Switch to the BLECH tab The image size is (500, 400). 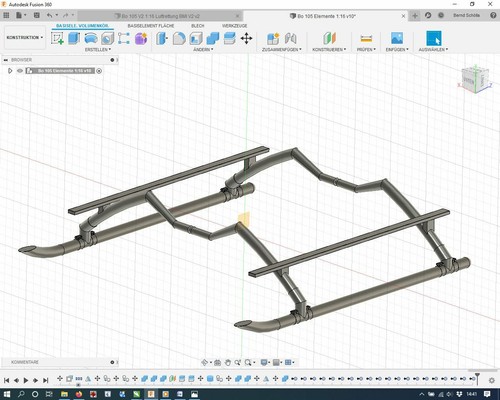198,26
